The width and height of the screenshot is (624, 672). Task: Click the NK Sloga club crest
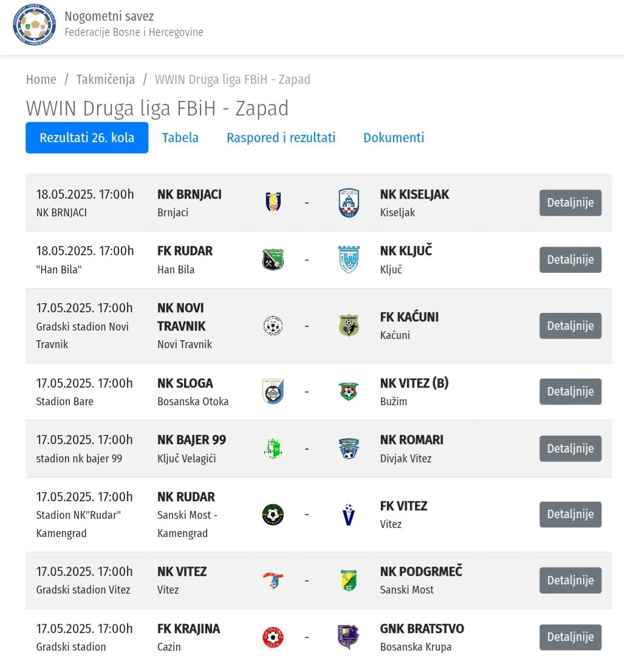tap(273, 391)
